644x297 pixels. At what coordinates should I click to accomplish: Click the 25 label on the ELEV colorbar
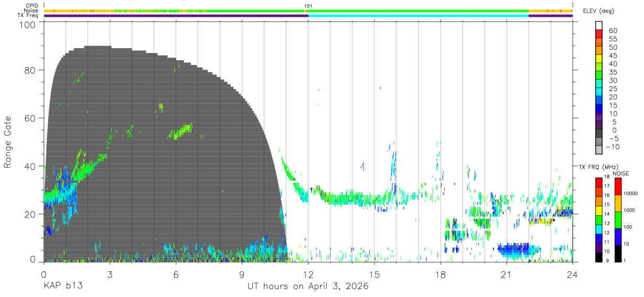click(x=613, y=89)
